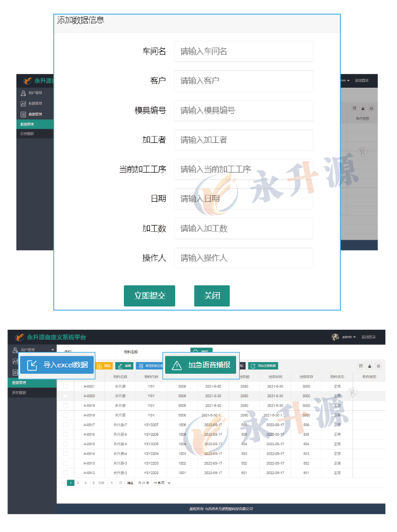The image size is (397, 532).
Task: Open the admin dropdown in the lower header
Action: click(349, 337)
